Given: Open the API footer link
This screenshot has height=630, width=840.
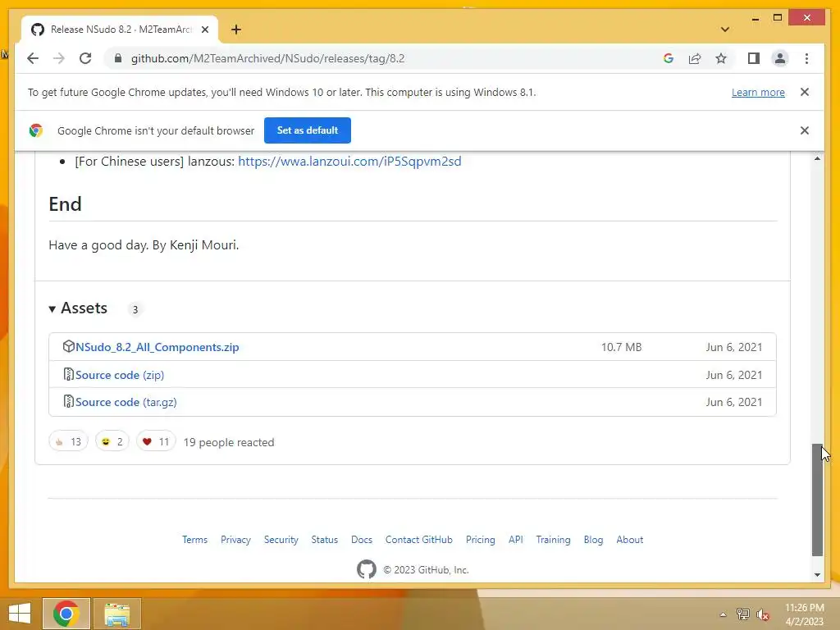Looking at the screenshot, I should tap(515, 540).
